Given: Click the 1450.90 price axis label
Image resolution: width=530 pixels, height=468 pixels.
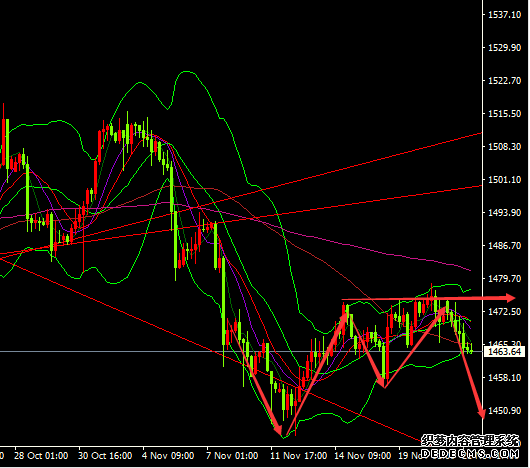Looking at the screenshot, I should pyautogui.click(x=505, y=411).
